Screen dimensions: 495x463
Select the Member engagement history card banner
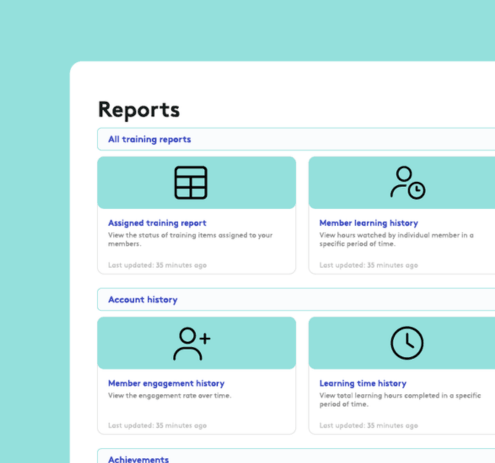point(196,343)
